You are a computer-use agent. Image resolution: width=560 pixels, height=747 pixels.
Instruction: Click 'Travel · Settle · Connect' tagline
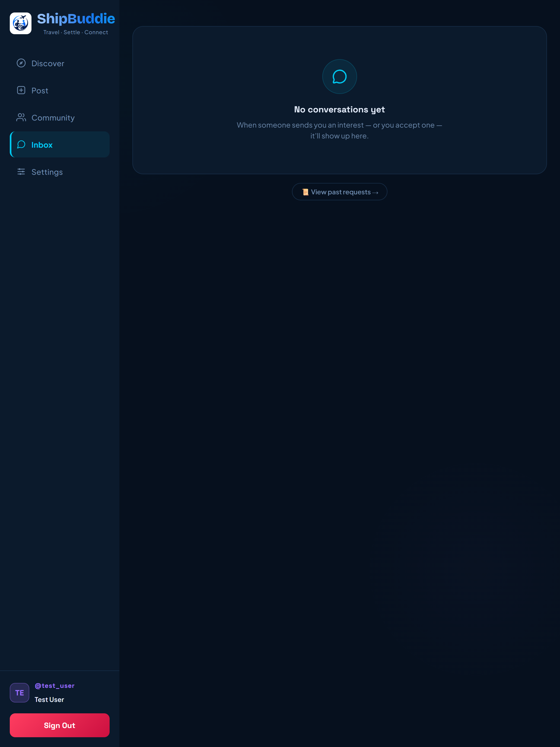(x=76, y=32)
